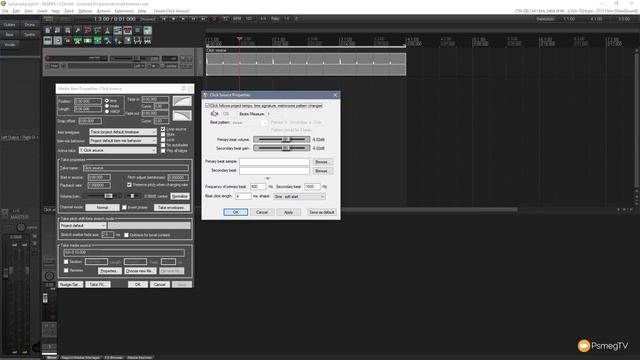Enable the Section checkbox
This screenshot has height=360, width=640.
tap(66, 262)
